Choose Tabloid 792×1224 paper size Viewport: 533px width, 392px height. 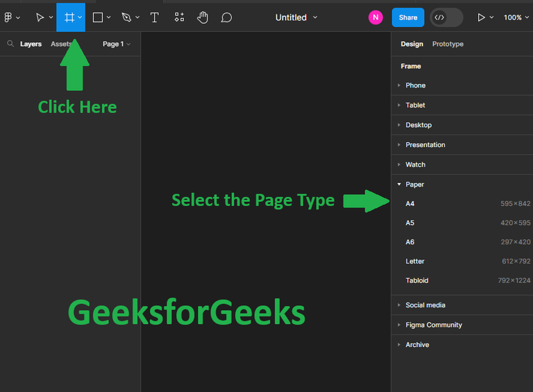tap(462, 280)
